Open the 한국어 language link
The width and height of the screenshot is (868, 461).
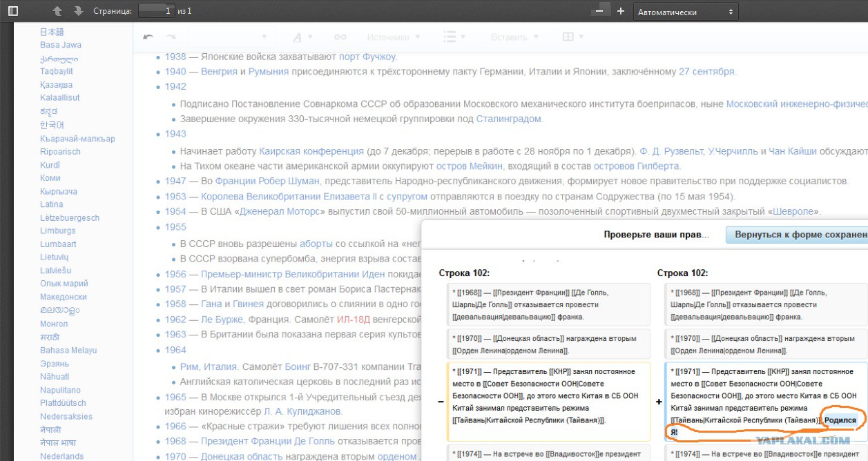[x=52, y=125]
